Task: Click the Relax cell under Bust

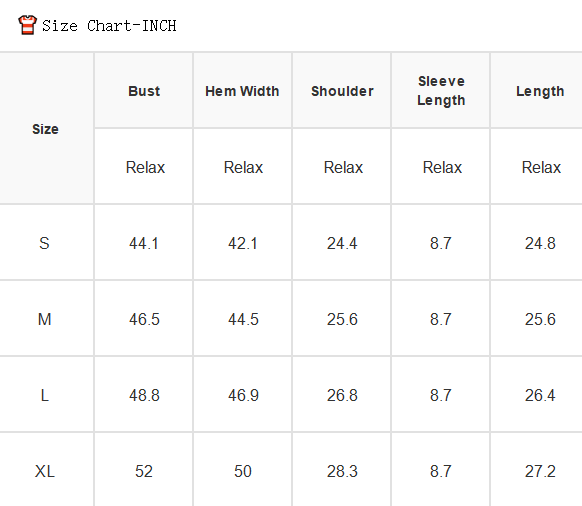Action: (145, 167)
